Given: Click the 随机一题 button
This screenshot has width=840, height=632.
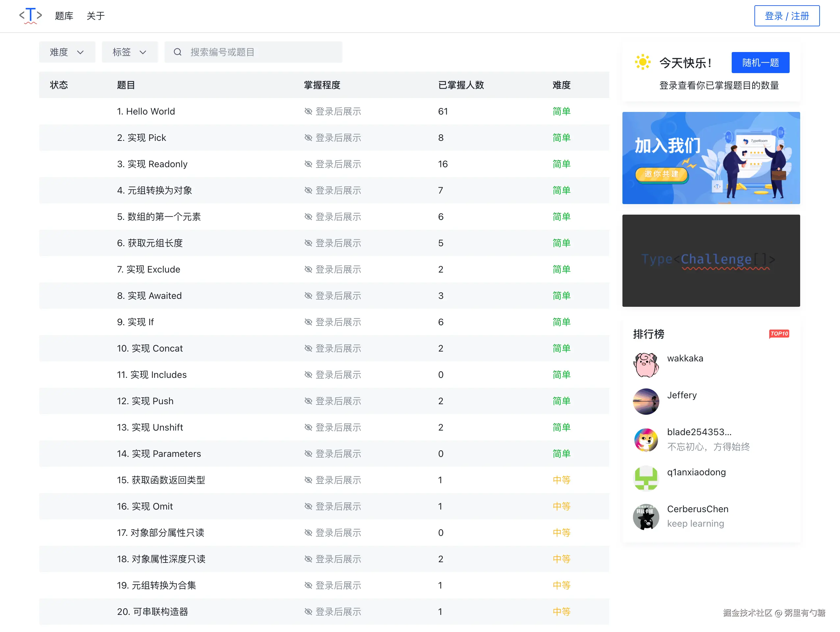Looking at the screenshot, I should pos(760,63).
